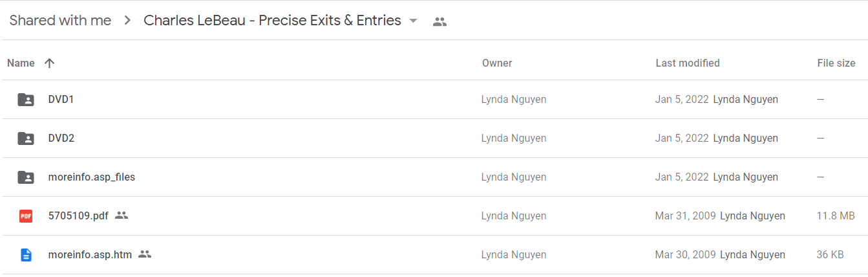Click the red PDF file icon
Viewport: 868px width, 277px height.
point(26,216)
